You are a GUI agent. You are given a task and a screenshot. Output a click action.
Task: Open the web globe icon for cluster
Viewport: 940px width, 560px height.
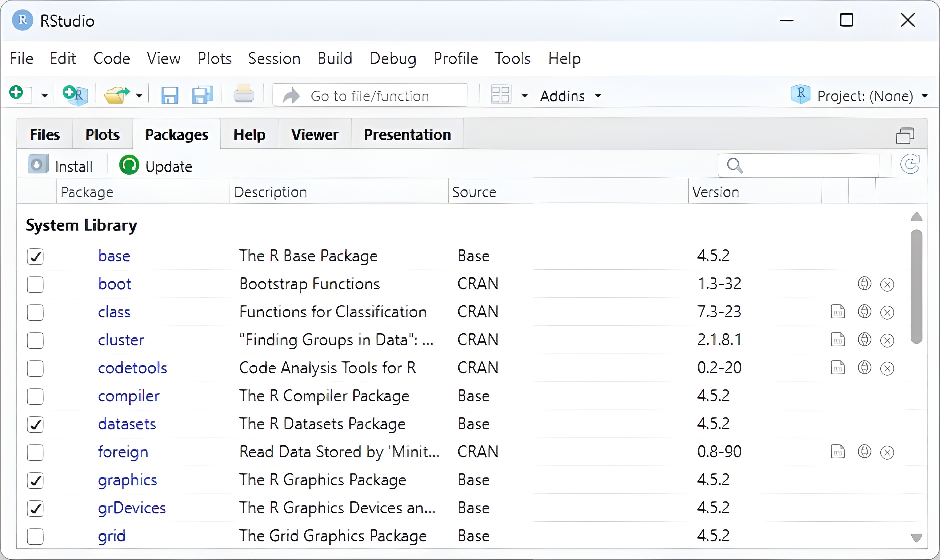click(x=864, y=340)
